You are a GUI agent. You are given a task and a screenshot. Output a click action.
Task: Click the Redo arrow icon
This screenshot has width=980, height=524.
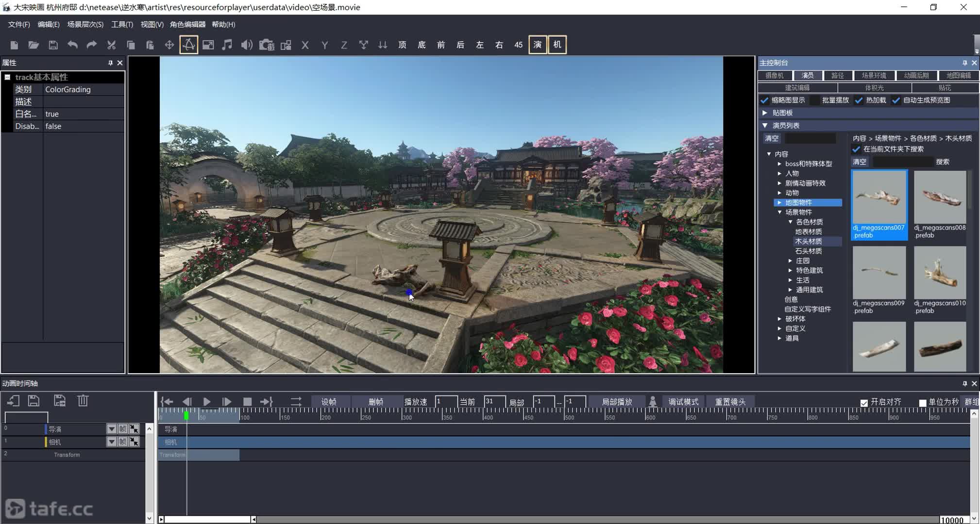click(x=91, y=45)
